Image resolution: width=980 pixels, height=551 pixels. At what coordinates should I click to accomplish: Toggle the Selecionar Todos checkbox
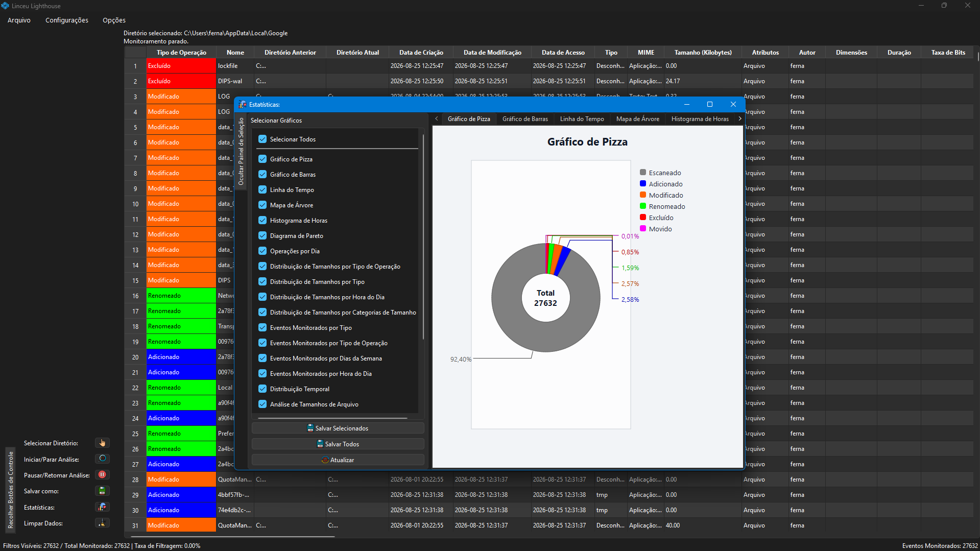[x=262, y=139]
